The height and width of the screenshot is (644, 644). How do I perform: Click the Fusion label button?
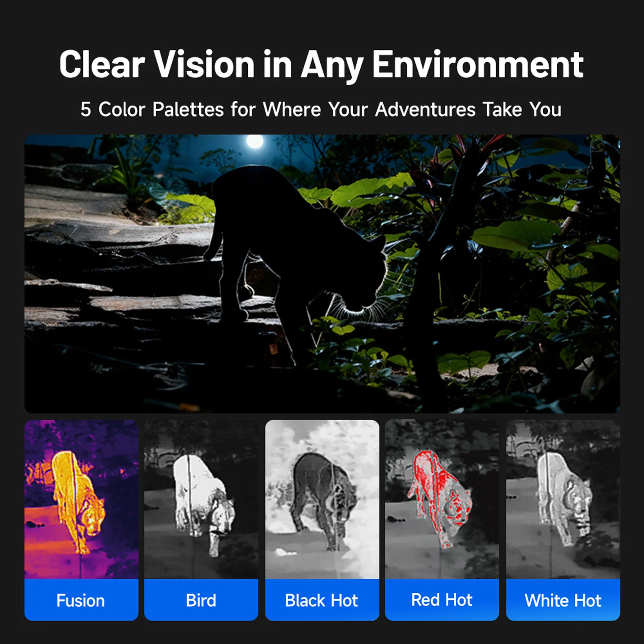pyautogui.click(x=81, y=600)
